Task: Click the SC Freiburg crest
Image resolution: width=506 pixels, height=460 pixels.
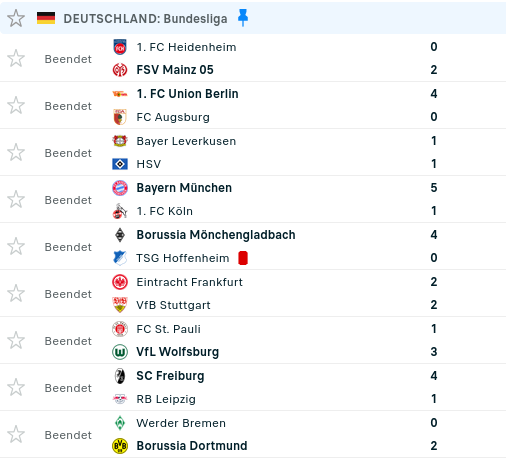Action: pos(120,376)
